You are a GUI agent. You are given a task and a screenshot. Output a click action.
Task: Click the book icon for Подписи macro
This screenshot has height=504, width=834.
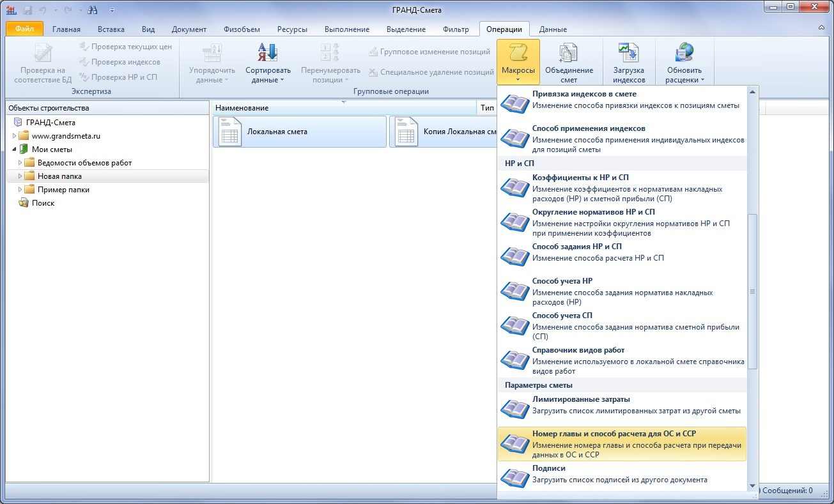coord(514,477)
